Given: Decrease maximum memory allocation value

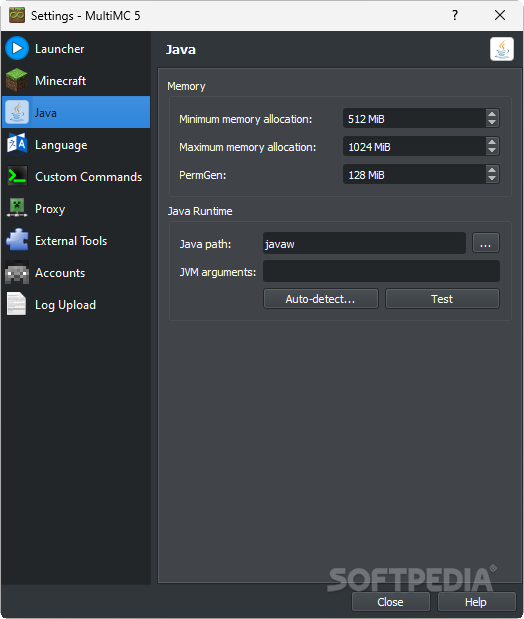Looking at the screenshot, I should 492,150.
